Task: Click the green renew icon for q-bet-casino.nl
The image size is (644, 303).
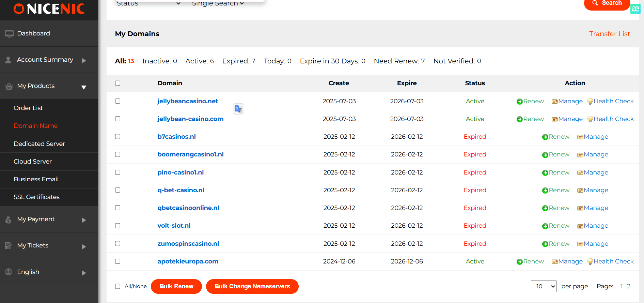Action: coord(545,191)
